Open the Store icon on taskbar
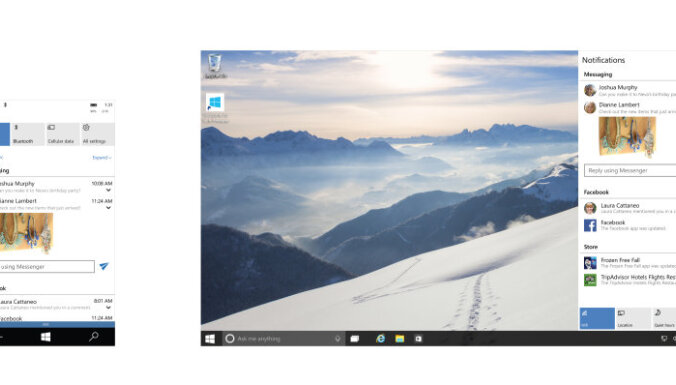 coord(418,339)
